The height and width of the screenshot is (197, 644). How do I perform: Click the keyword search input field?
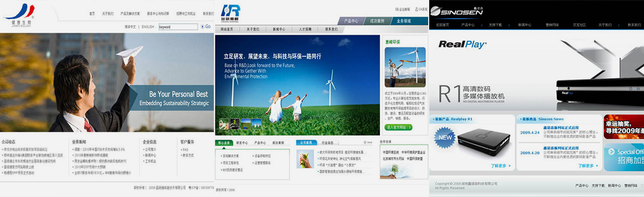178,27
